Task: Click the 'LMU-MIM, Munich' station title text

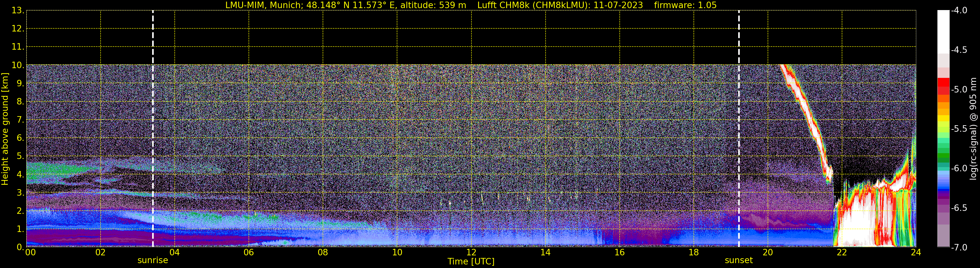Action: [264, 5]
